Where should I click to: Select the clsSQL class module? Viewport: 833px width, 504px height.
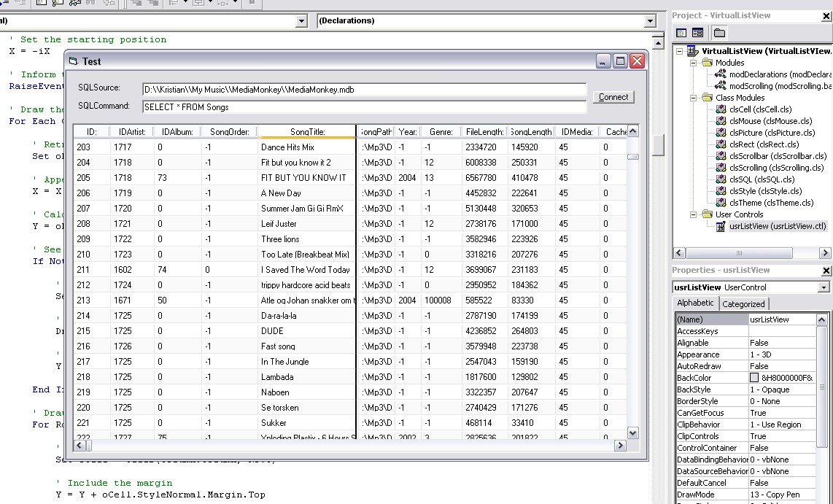tap(762, 179)
